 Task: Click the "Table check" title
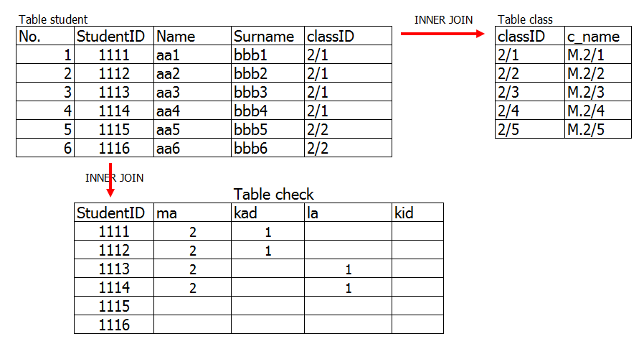274,195
